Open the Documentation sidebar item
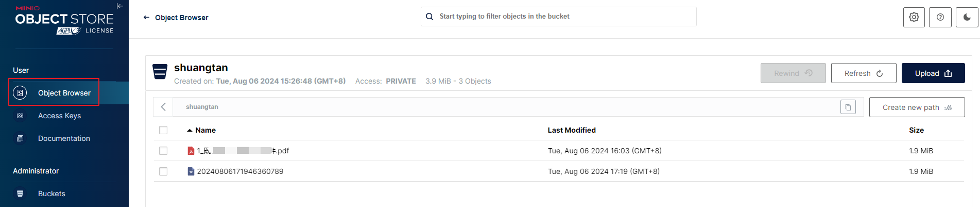Image resolution: width=980 pixels, height=207 pixels. pos(64,138)
